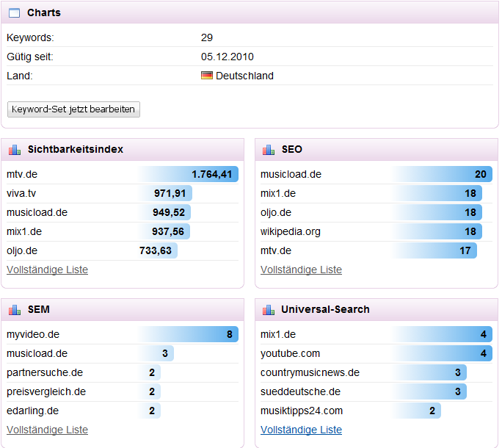Image resolution: width=502 pixels, height=448 pixels.
Task: Click the musicload.de SEM bar showing 3
Action: tap(156, 353)
